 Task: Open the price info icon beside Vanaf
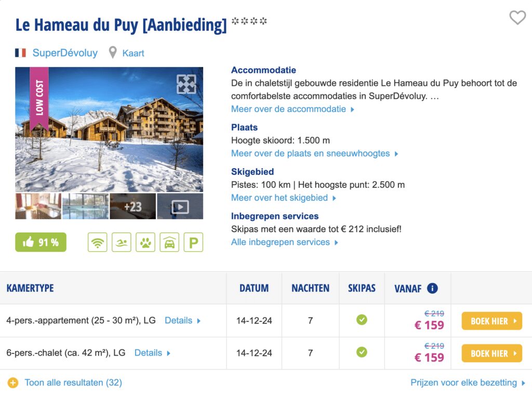click(x=432, y=289)
